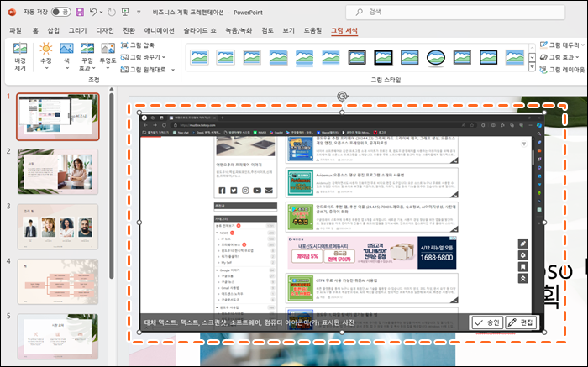
Task: Apply the first picture style thumbnail
Action: click(200, 57)
